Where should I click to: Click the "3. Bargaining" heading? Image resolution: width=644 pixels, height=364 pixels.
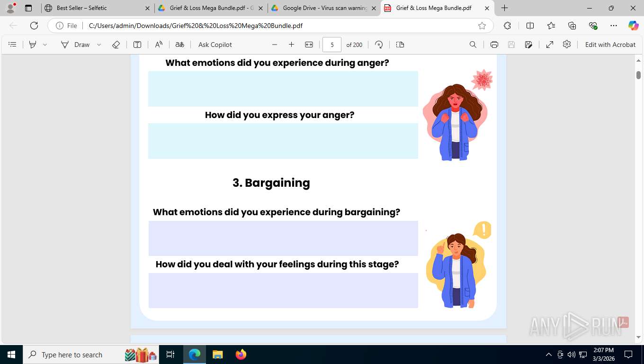(271, 183)
